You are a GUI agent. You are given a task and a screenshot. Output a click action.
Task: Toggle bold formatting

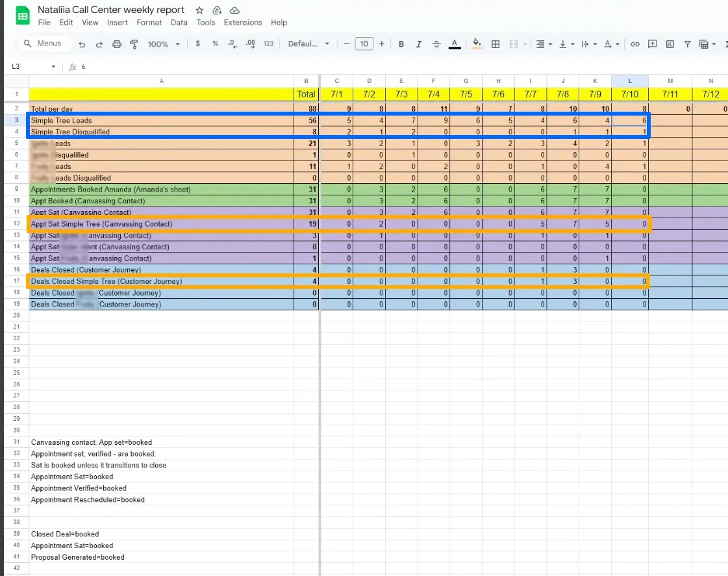(x=401, y=44)
